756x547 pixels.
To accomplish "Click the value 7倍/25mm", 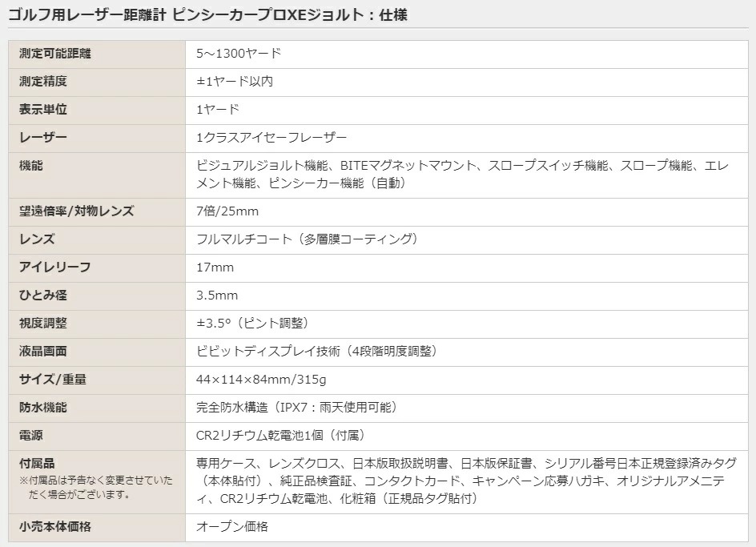I will click(227, 211).
